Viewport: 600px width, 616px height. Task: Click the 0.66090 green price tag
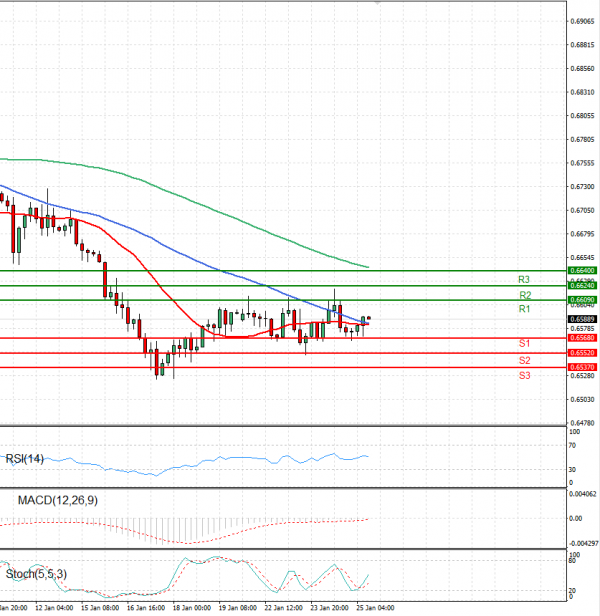pos(583,300)
